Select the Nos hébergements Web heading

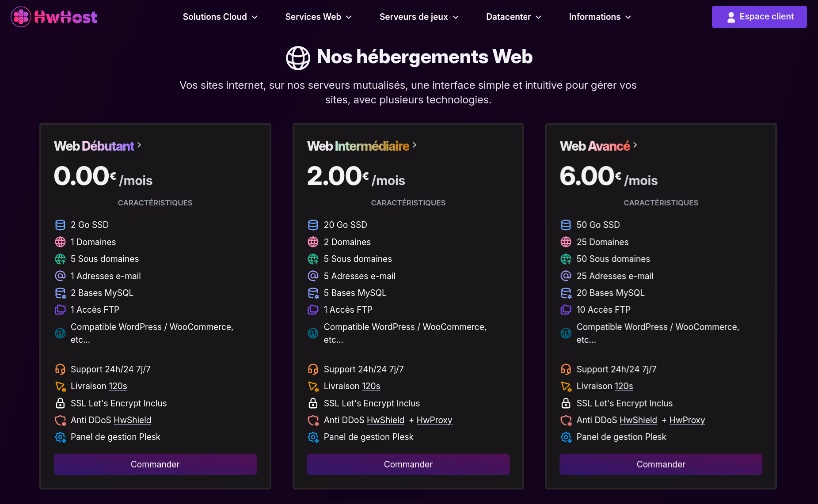[x=425, y=57]
